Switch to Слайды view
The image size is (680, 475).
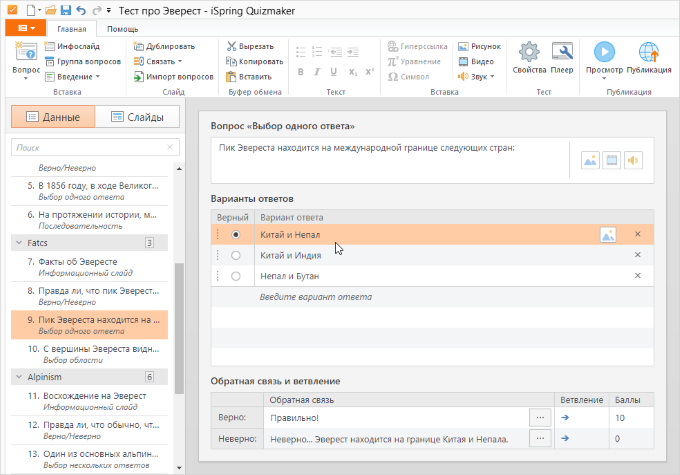137,117
